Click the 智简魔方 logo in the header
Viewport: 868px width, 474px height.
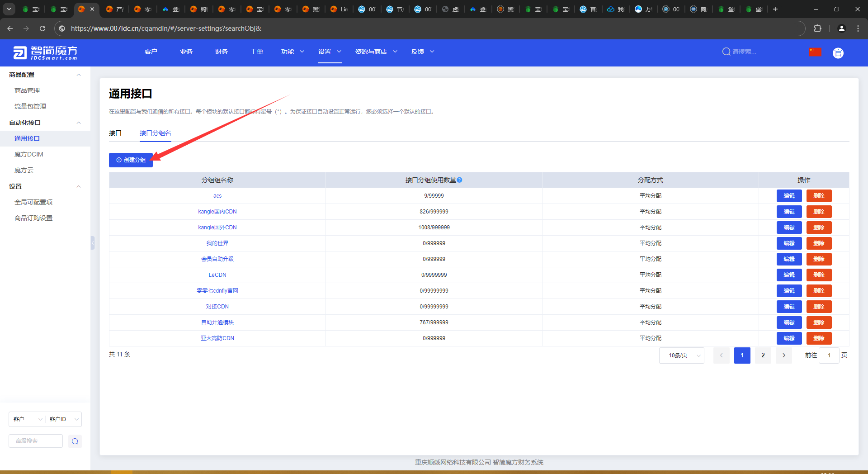(x=45, y=52)
